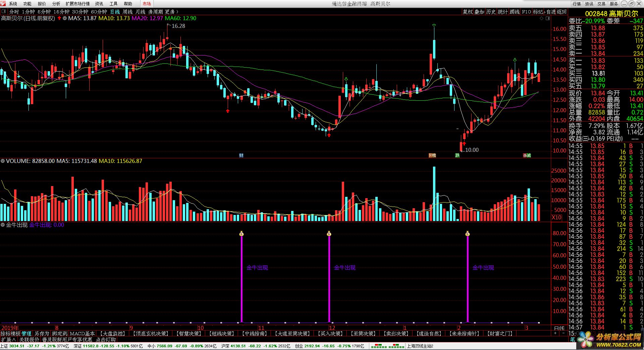Open the VOLUME indicator dropdown arrow
The image size is (644, 350).
point(3,161)
